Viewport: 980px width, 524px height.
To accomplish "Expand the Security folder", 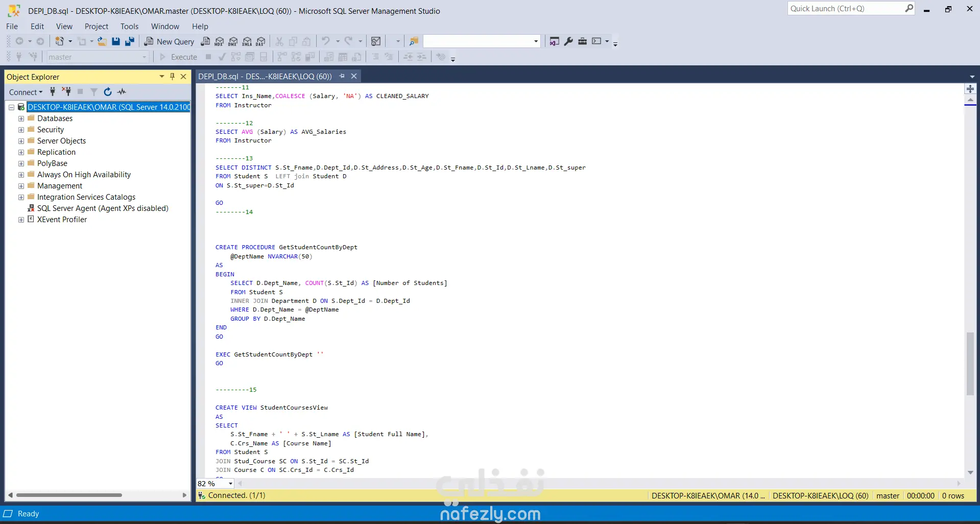I will [x=21, y=130].
